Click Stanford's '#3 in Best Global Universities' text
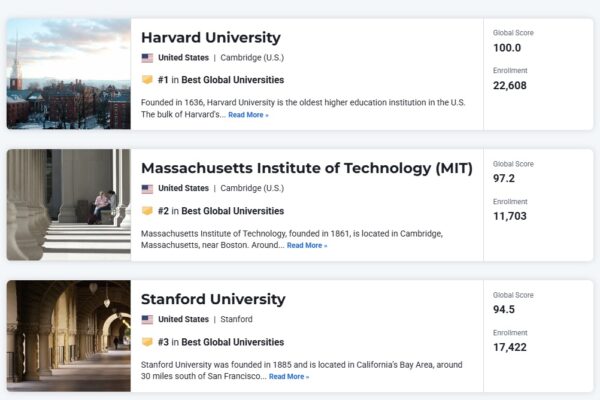The width and height of the screenshot is (600, 400). [x=221, y=342]
